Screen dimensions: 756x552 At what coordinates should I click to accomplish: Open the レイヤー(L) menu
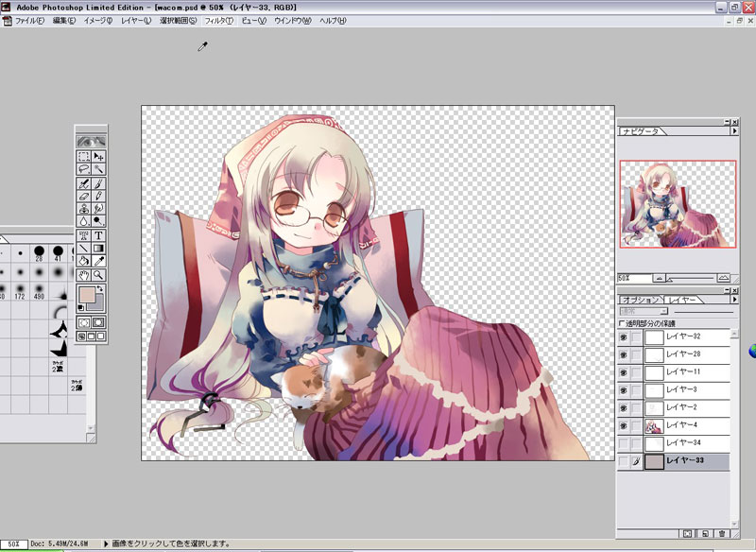click(x=136, y=21)
